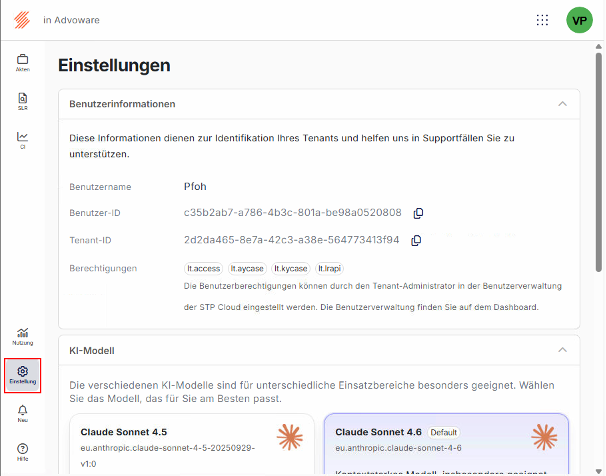Open the SLR document search sidebar item
Viewport: 606px width, 476px height.
click(22, 102)
